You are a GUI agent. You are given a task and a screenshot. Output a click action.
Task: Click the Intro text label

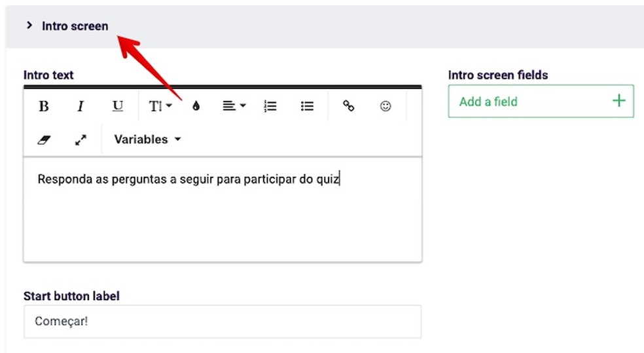(48, 75)
